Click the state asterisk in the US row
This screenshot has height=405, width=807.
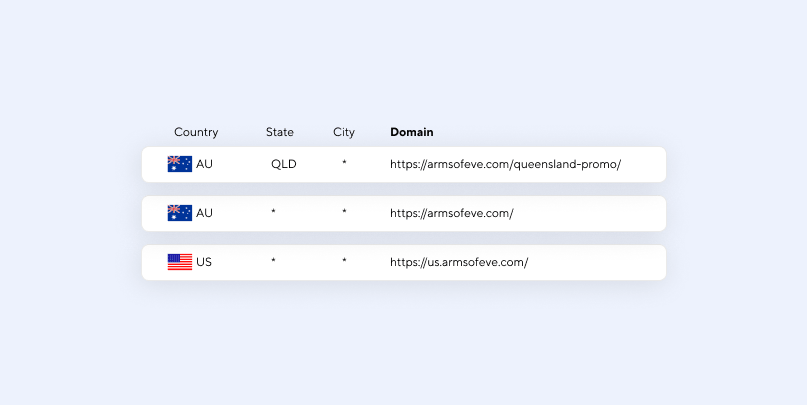pyautogui.click(x=273, y=260)
